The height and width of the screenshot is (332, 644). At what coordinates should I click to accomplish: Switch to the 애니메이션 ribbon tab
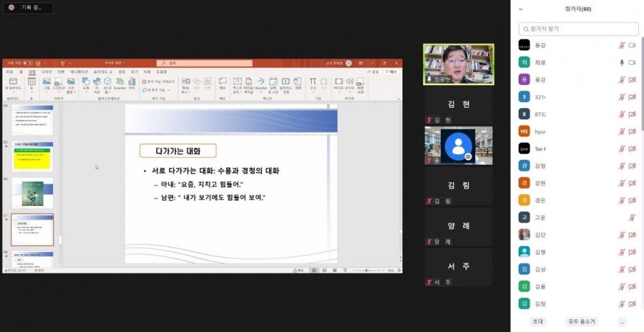click(79, 72)
